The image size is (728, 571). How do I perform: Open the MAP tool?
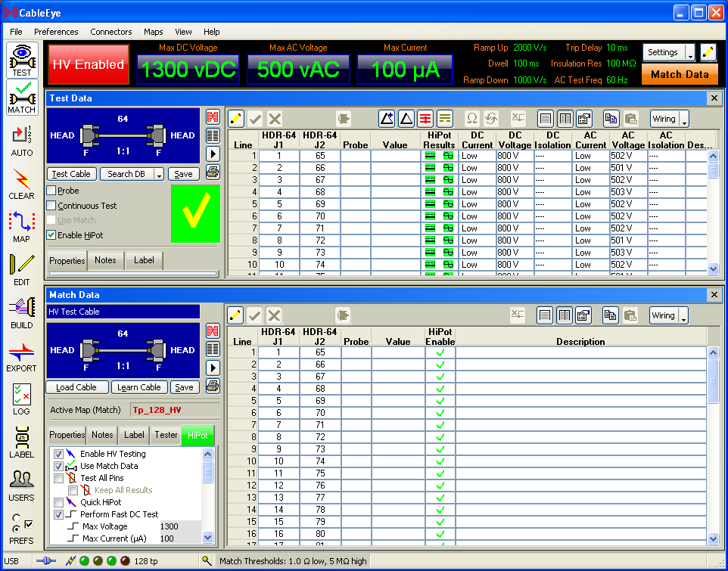pyautogui.click(x=22, y=228)
